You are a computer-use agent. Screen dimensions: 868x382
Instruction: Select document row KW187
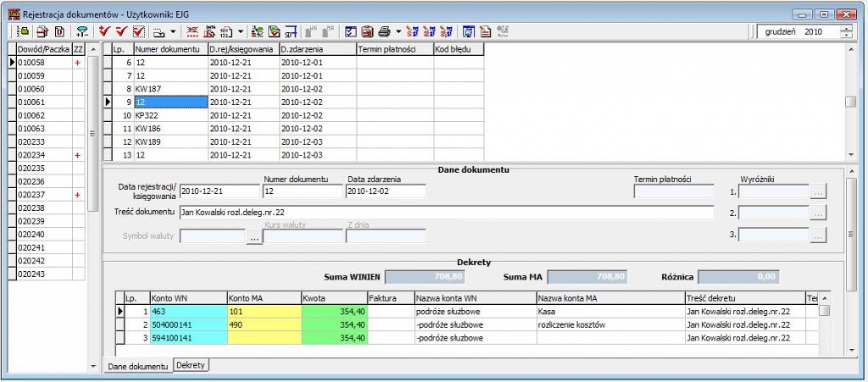click(171, 89)
